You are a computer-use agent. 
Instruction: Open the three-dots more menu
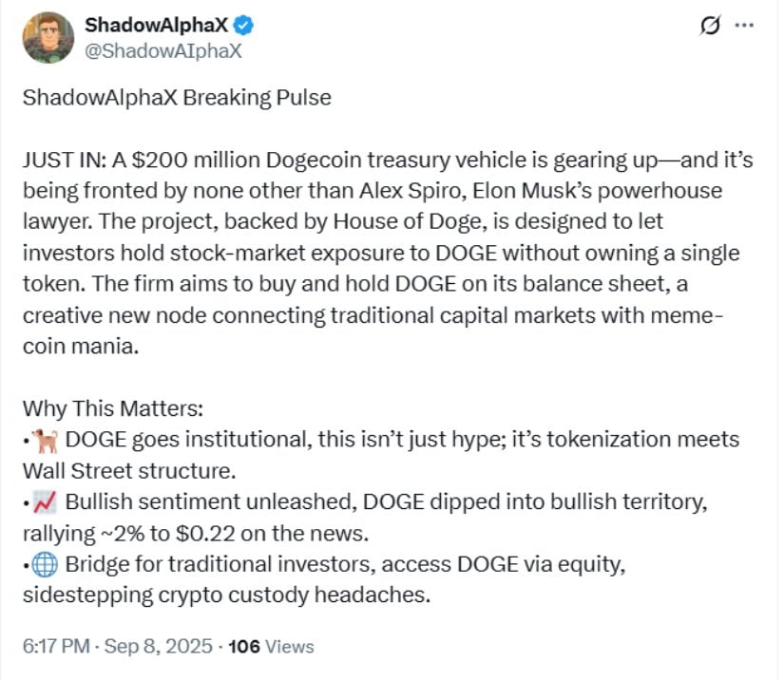pos(744,25)
